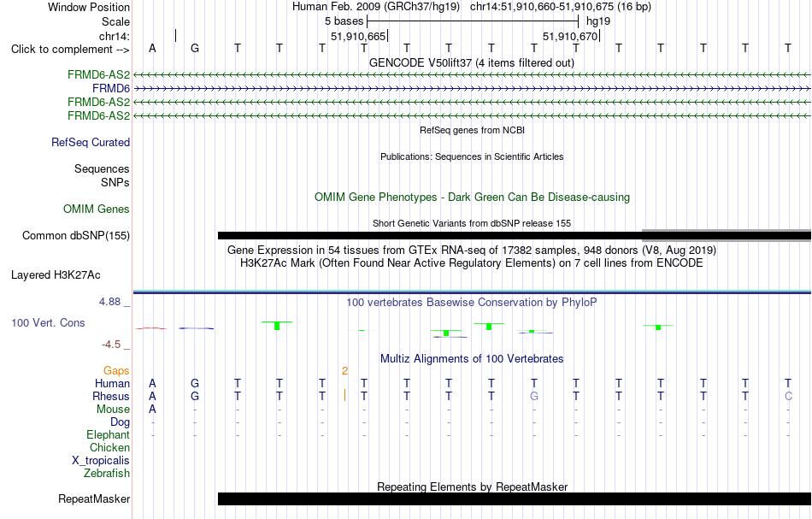Click 'Short Genetic Variants from dbSNP release 155'

click(x=472, y=224)
